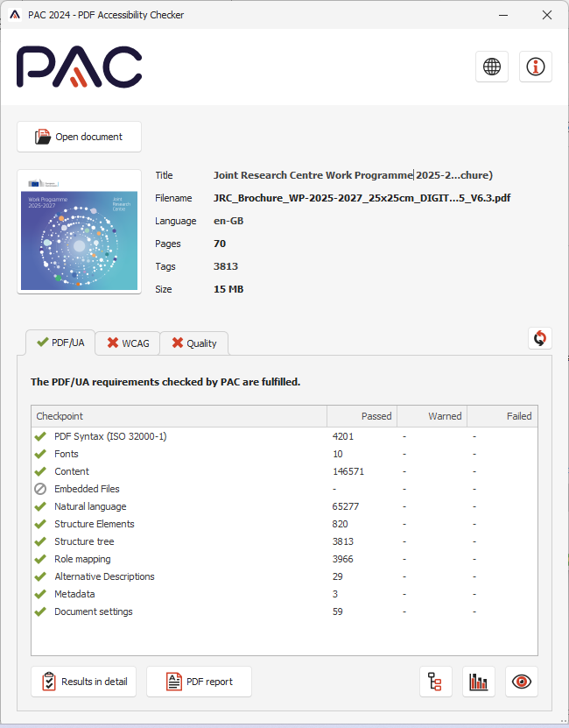Click the pages value 70

click(220, 244)
